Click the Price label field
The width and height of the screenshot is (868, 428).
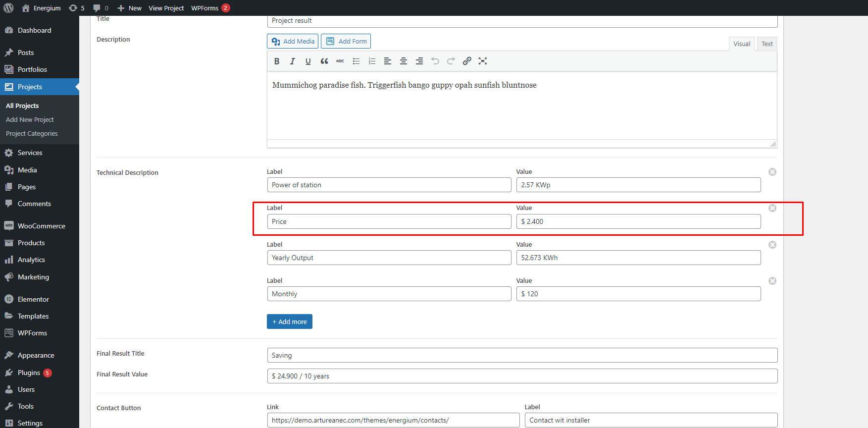click(x=389, y=221)
